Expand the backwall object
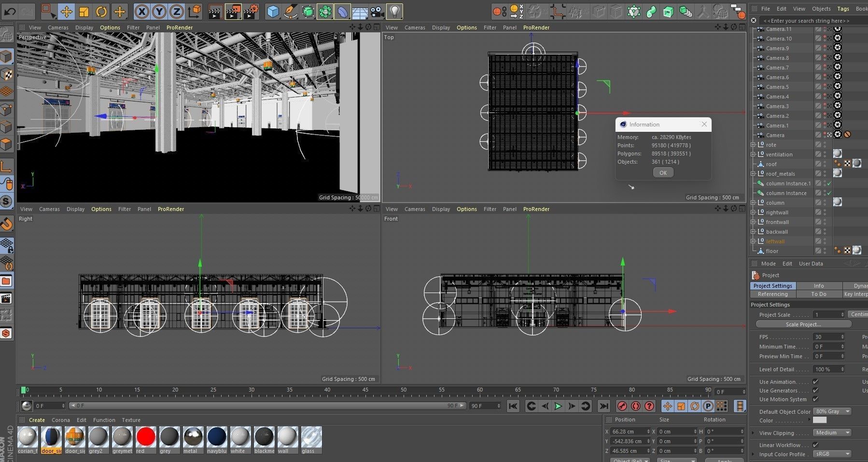868x462 pixels. coord(753,232)
